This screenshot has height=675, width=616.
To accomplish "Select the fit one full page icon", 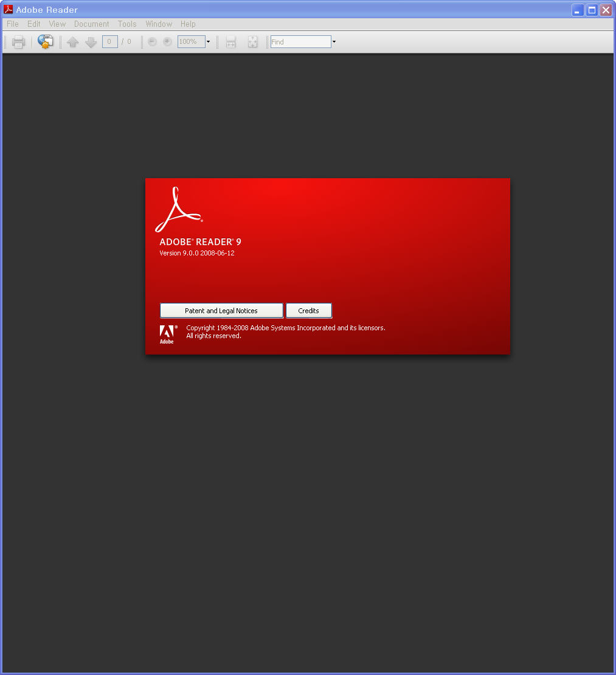I will pyautogui.click(x=253, y=42).
